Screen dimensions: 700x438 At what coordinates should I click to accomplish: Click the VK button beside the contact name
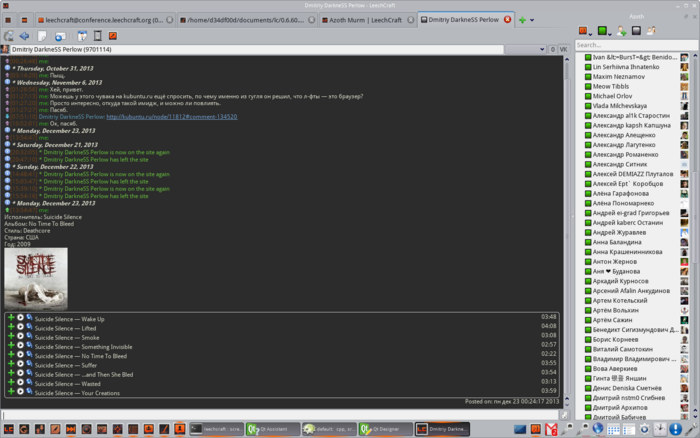click(x=563, y=50)
